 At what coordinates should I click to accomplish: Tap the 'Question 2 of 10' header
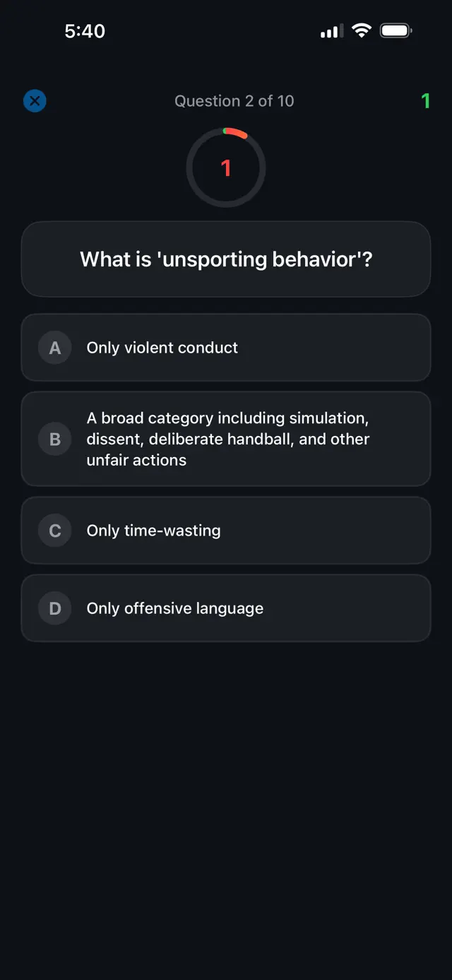pyautogui.click(x=234, y=101)
